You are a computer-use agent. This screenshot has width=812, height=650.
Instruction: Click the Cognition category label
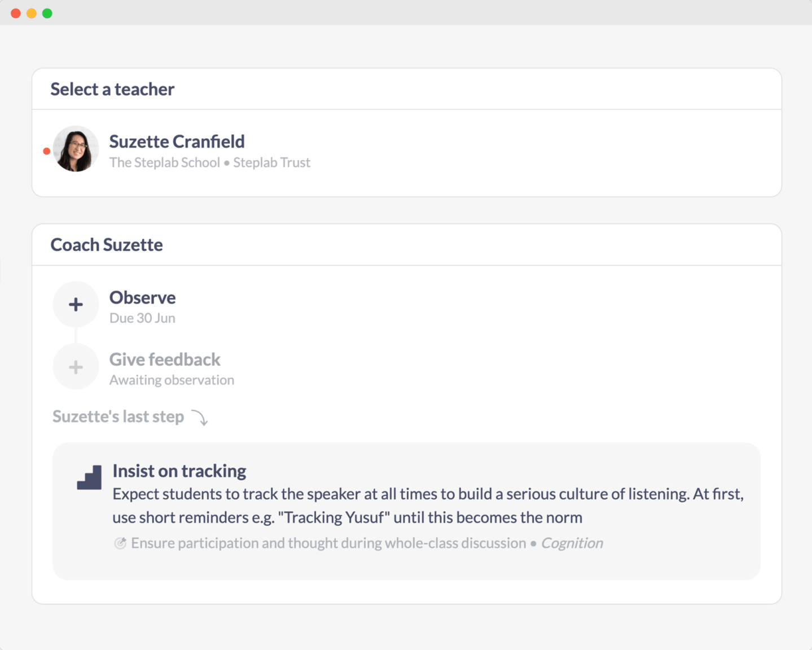[572, 543]
